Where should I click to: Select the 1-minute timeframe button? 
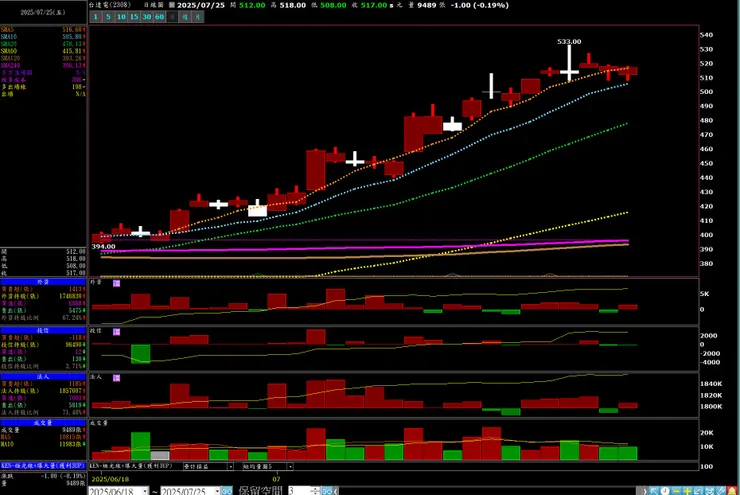coord(95,17)
